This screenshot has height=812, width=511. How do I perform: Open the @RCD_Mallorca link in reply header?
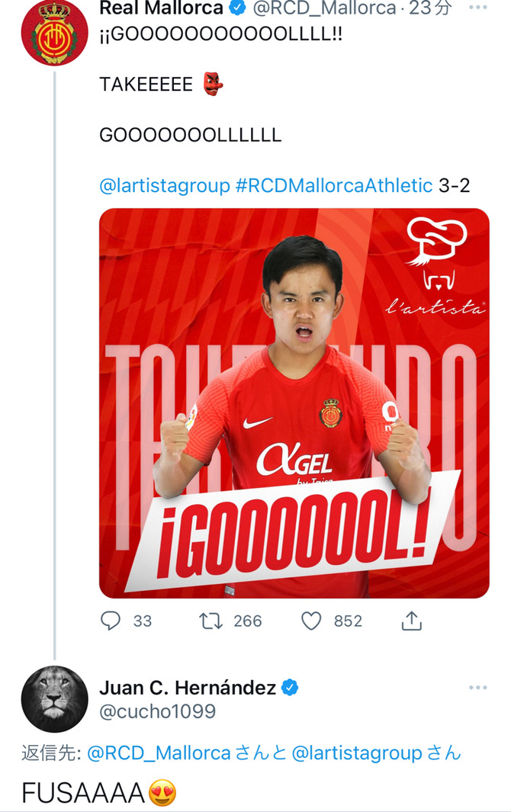point(159,753)
